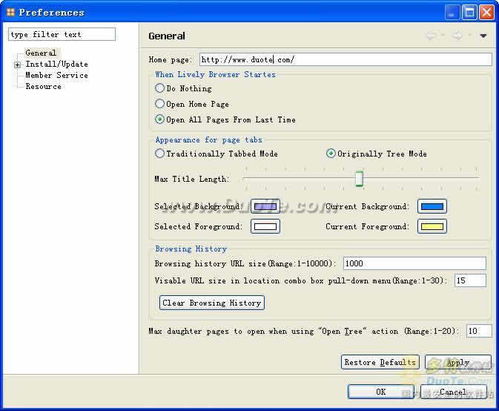
Task: Expand the Install/Update tree node
Action: pos(17,65)
